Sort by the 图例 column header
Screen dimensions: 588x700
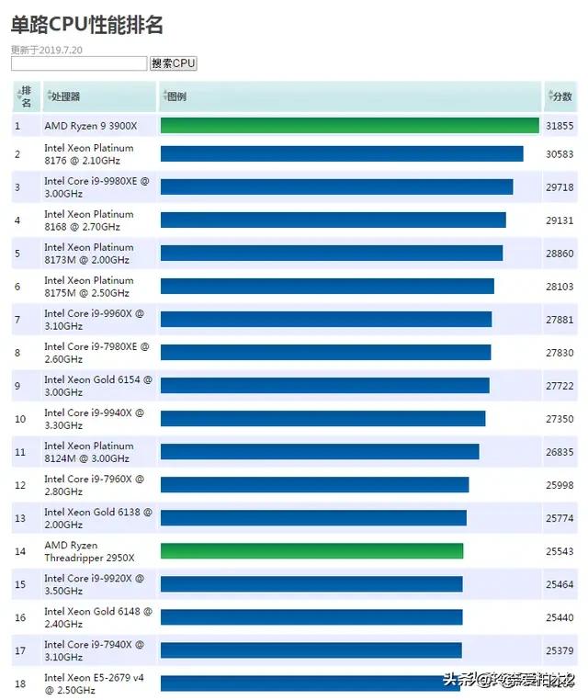point(350,96)
